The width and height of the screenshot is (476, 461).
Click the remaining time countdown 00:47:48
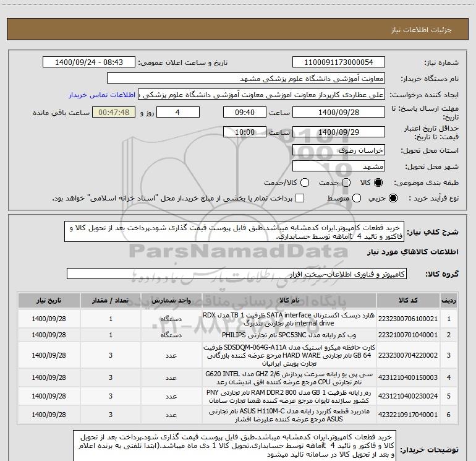coord(114,112)
